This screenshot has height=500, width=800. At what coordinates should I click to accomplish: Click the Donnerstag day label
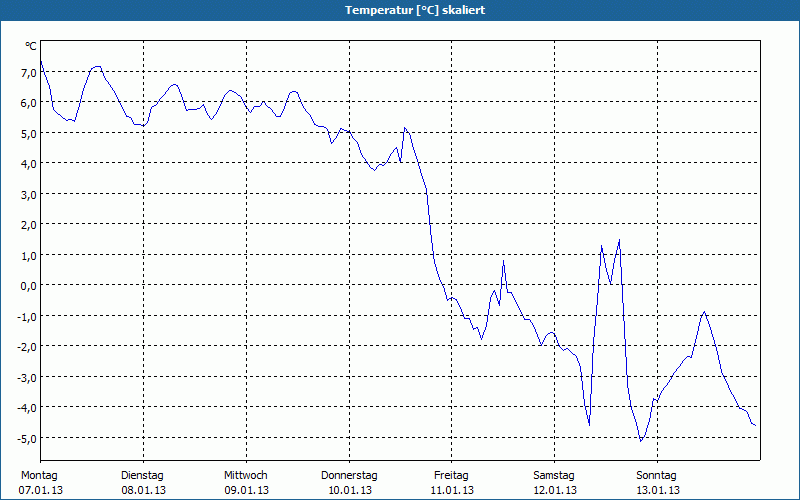point(349,476)
